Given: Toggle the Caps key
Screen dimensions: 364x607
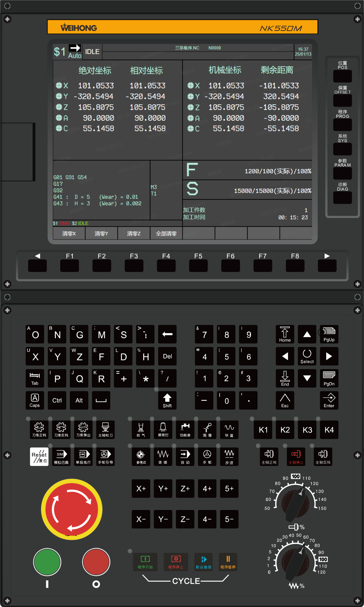Looking at the screenshot, I should click(x=35, y=400).
